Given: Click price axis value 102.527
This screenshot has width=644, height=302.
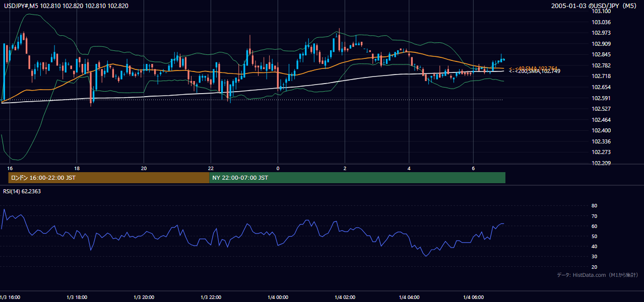Looking at the screenshot, I should click(x=601, y=109).
